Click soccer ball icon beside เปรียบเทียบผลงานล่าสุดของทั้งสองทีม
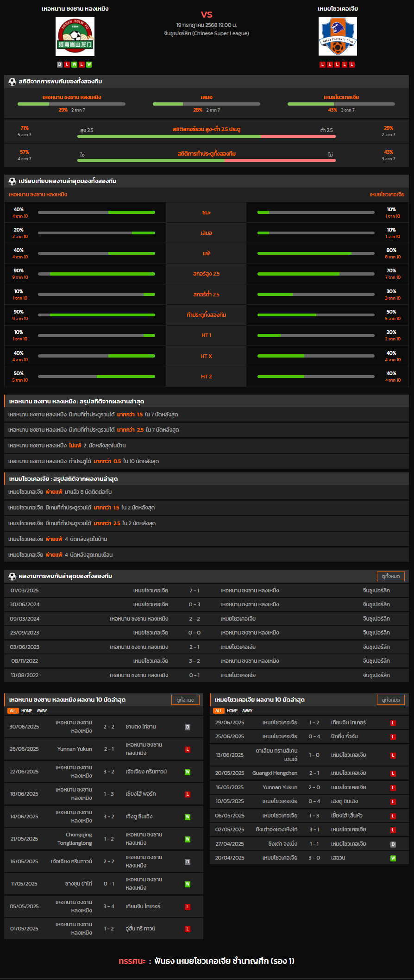414x980 pixels. (13, 181)
